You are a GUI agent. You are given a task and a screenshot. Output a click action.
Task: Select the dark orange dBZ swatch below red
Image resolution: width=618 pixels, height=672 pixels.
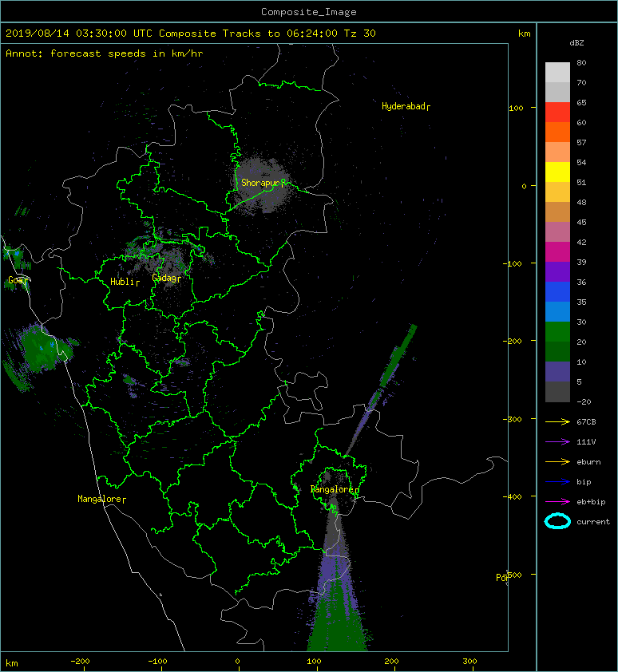pos(557,132)
